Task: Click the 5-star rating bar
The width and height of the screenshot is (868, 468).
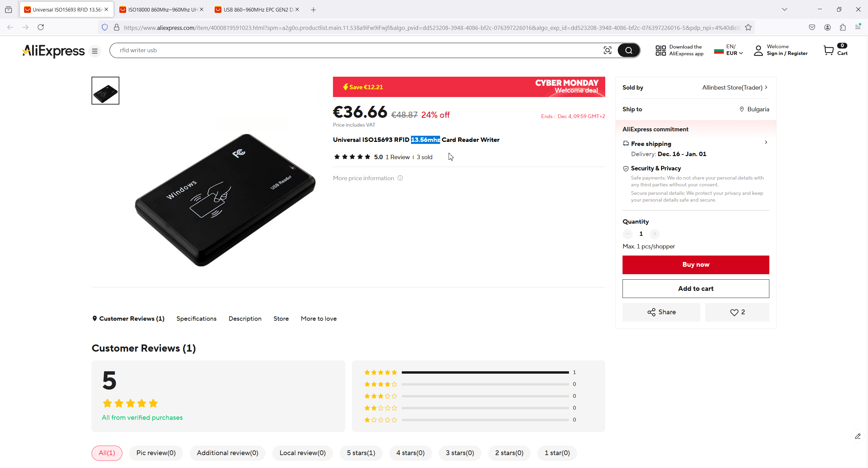Action: point(485,372)
